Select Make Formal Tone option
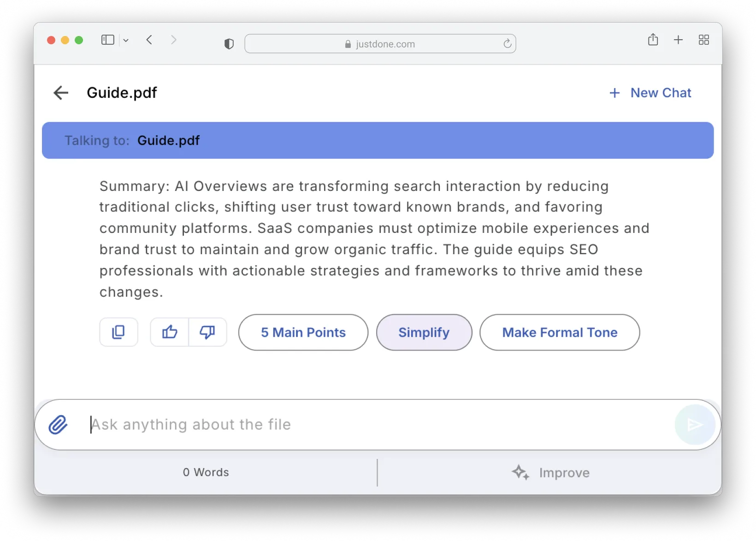The height and width of the screenshot is (541, 756). coord(559,333)
